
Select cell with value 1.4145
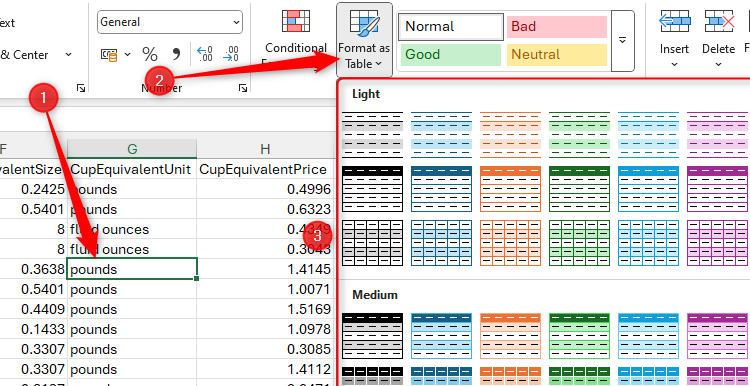265,269
